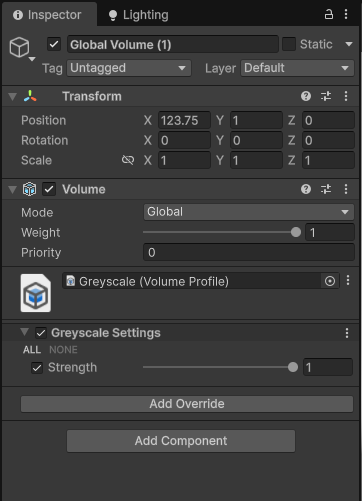Screen dimensions: 362x501
Task: Click the Rotation label
Action: point(45,140)
